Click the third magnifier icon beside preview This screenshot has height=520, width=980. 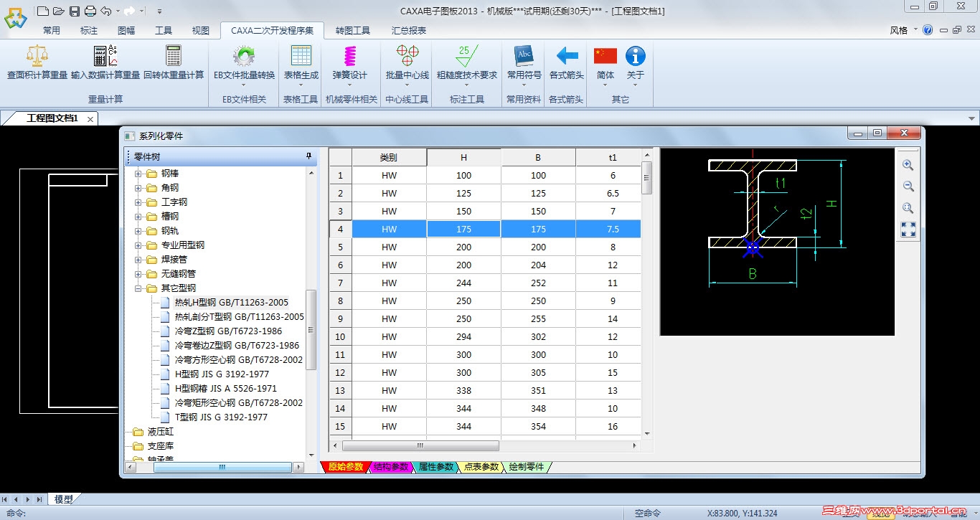pos(908,208)
